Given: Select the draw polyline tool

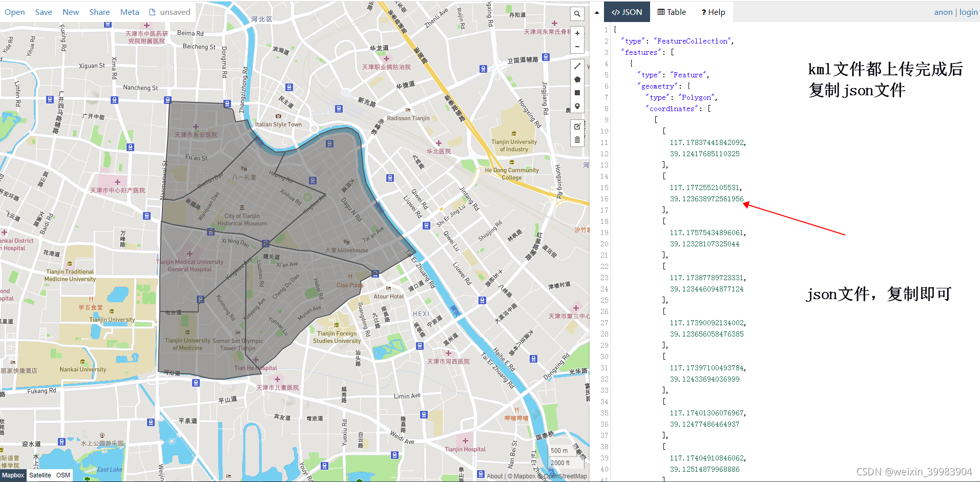Looking at the screenshot, I should (577, 66).
